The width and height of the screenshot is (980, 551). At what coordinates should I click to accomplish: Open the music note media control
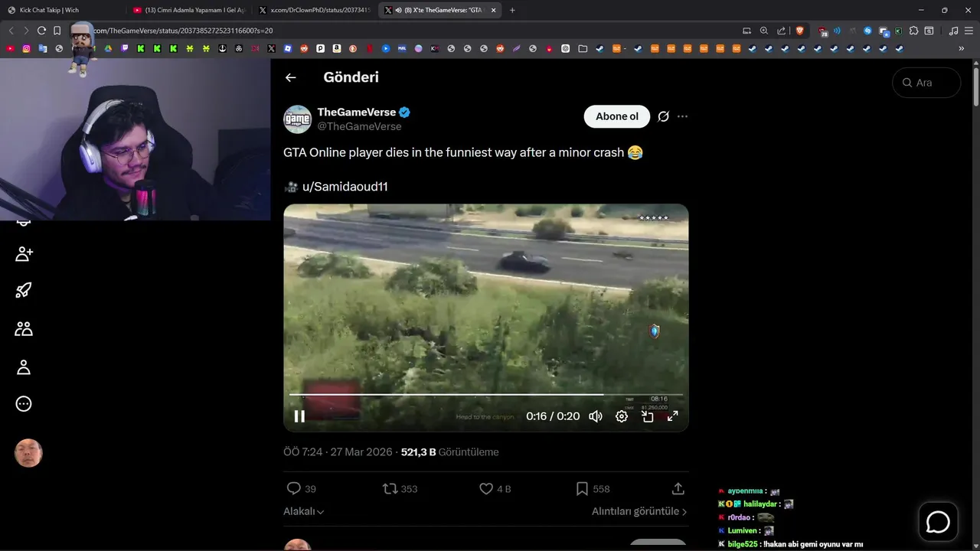(953, 31)
